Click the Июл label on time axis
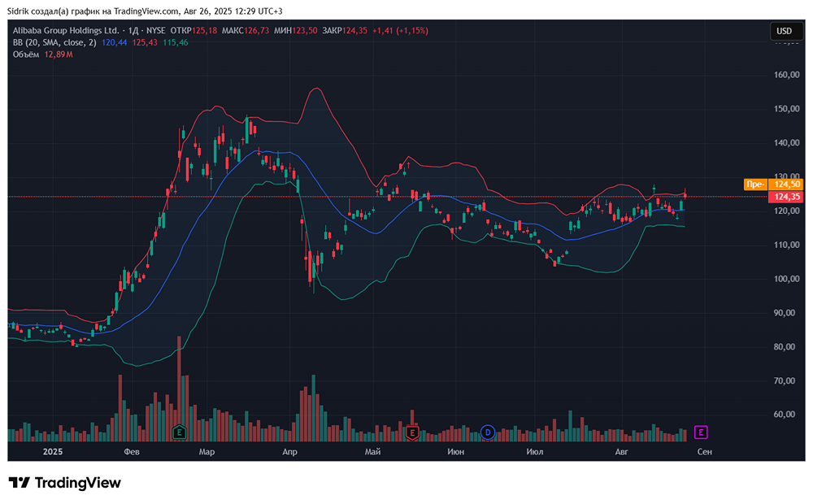813x504 pixels. 535,452
